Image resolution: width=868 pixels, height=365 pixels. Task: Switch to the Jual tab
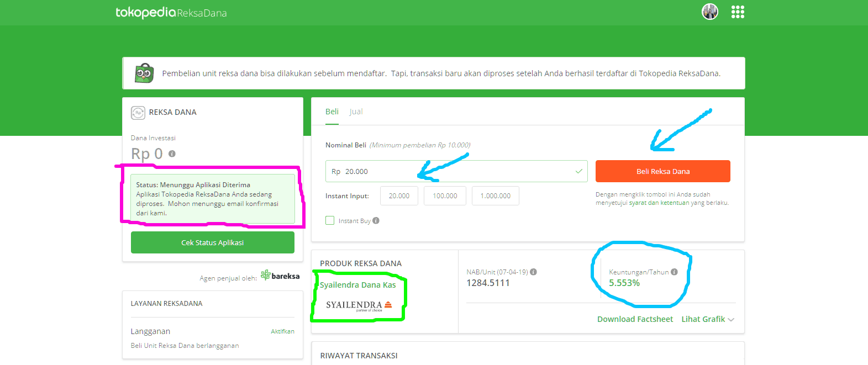pyautogui.click(x=356, y=112)
